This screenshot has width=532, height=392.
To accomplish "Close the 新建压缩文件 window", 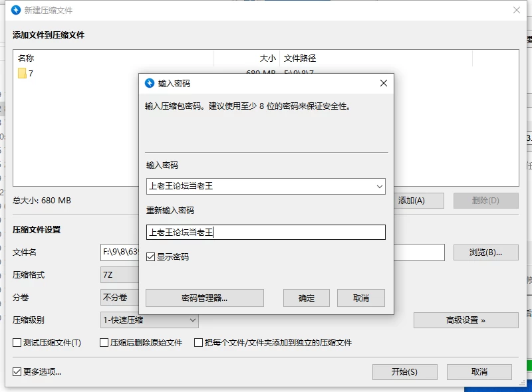I will point(517,10).
